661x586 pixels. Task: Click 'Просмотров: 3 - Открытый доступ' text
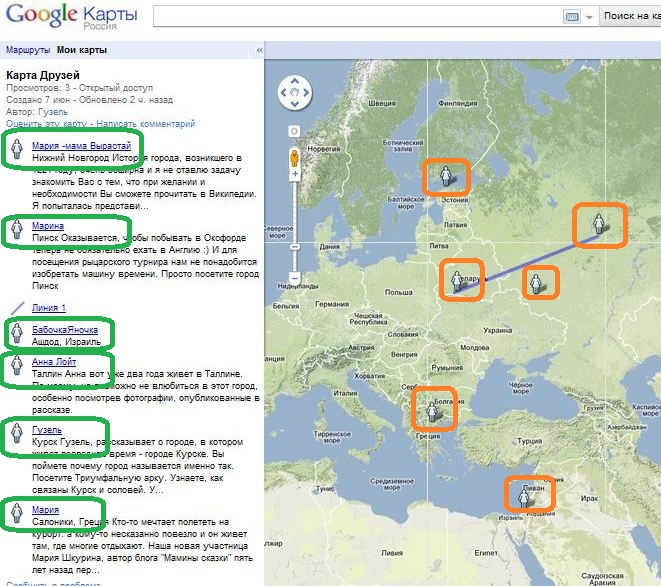pyautogui.click(x=80, y=88)
